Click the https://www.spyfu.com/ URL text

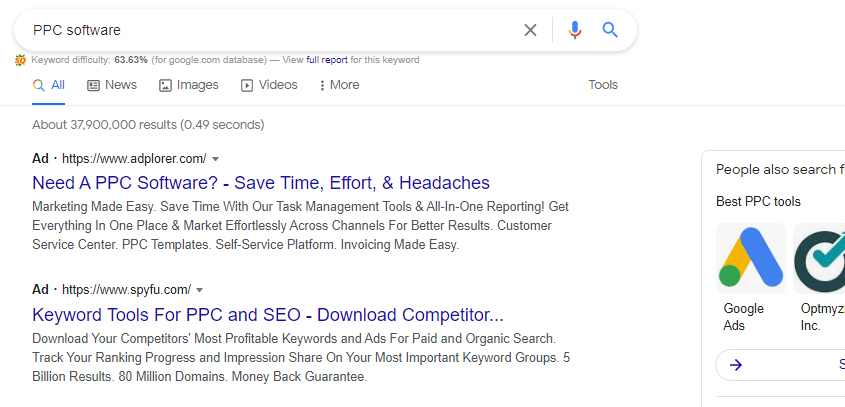pyautogui.click(x=127, y=290)
